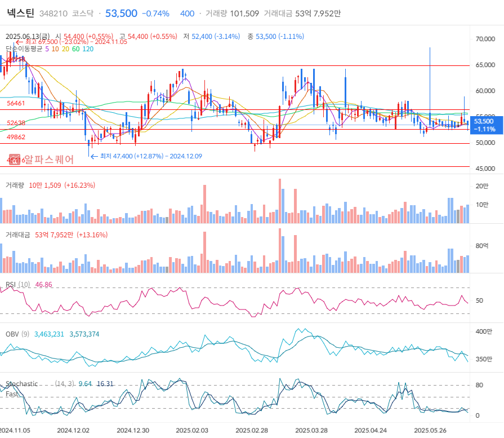The image size is (504, 438).
Task: Click the purple 5 moving average legend
Action: click(x=47, y=49)
